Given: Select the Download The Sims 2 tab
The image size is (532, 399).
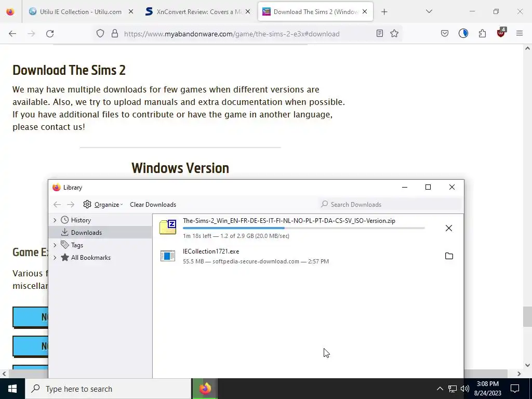Looking at the screenshot, I should [315, 11].
